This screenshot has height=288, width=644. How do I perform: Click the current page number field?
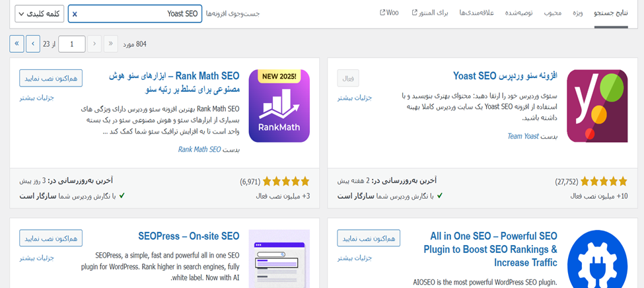click(x=72, y=44)
